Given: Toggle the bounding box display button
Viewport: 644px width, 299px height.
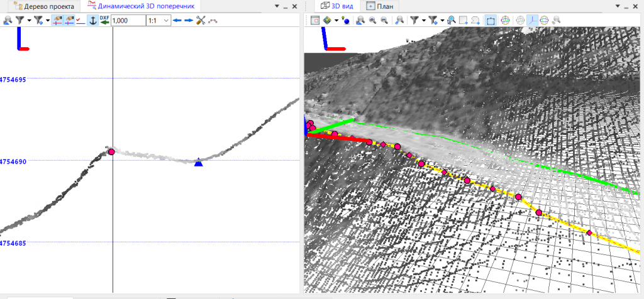Looking at the screenshot, I should click(491, 21).
